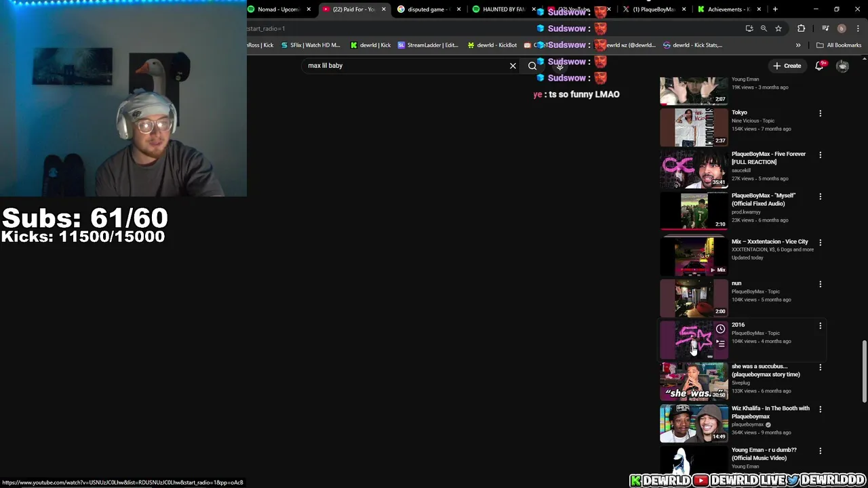
Task: Select the (22) Paid For YouTube tab
Action: pyautogui.click(x=353, y=9)
